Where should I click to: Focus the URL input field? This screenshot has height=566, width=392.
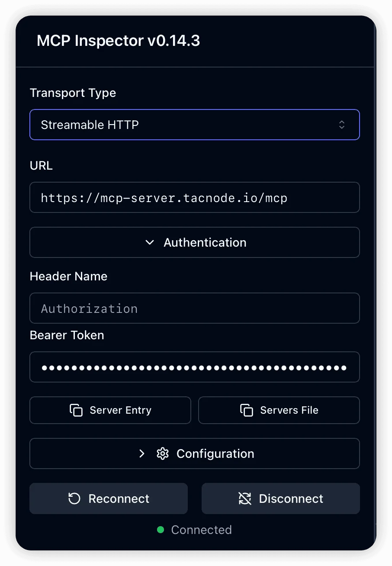tap(194, 198)
